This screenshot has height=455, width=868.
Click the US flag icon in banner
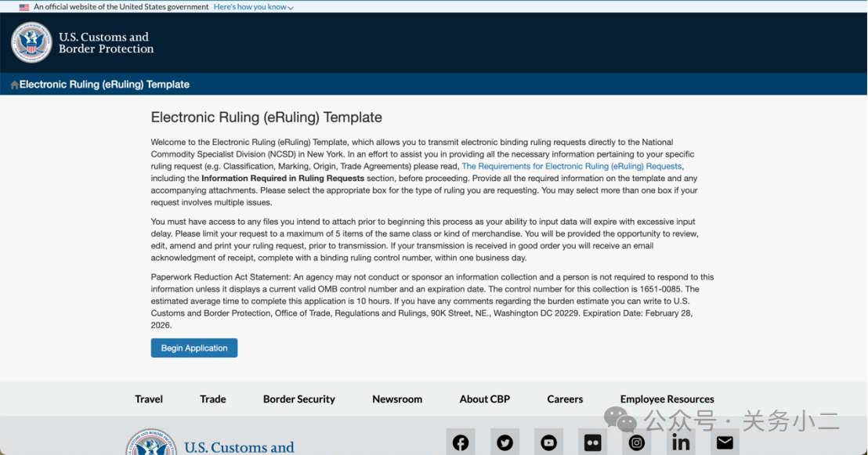click(24, 7)
